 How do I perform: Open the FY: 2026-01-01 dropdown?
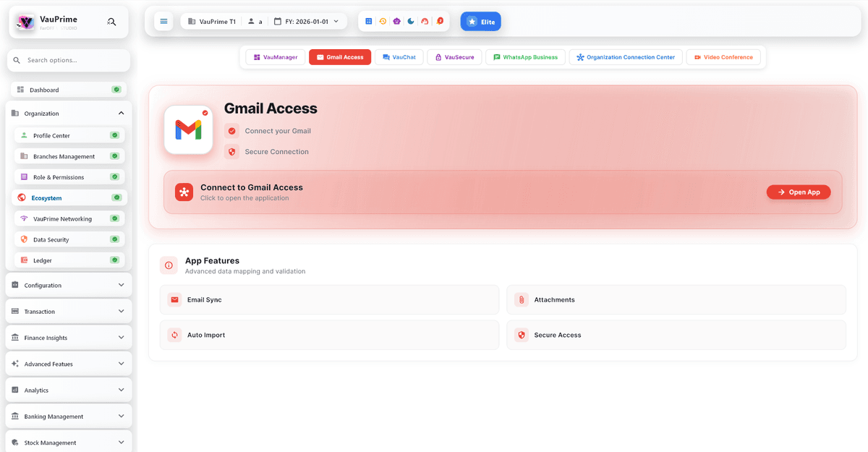(x=306, y=22)
